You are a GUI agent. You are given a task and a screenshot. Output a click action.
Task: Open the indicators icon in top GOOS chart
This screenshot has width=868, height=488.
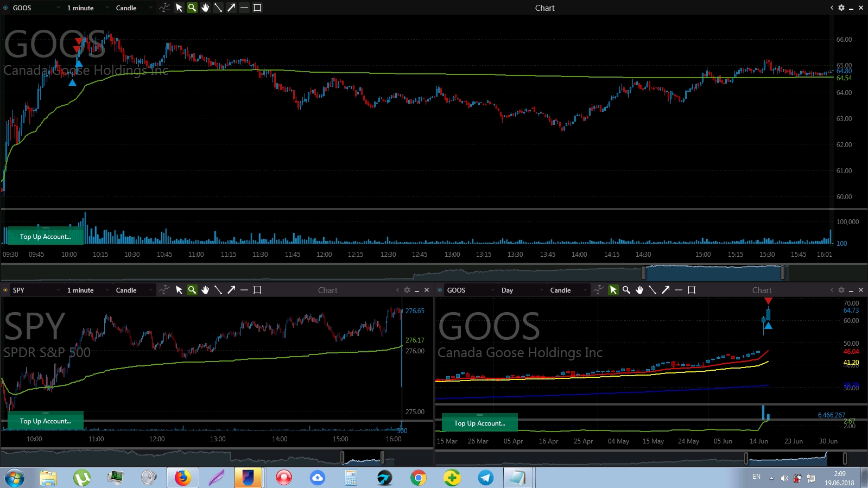[164, 8]
